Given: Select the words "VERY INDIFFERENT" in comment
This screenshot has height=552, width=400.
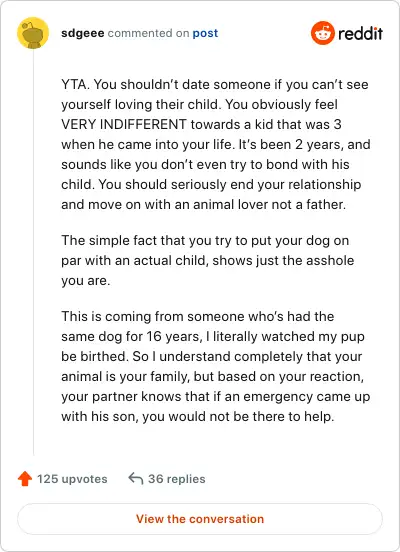Looking at the screenshot, I should (x=124, y=125).
